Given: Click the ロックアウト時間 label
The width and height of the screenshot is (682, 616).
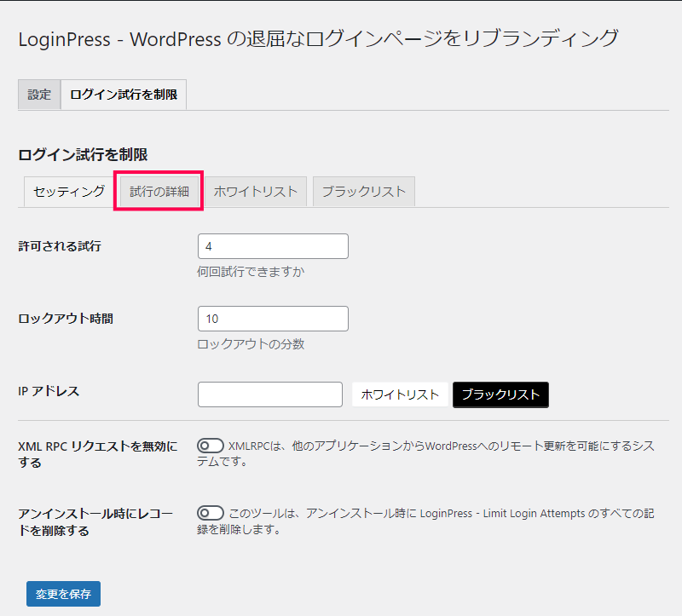Looking at the screenshot, I should tap(66, 319).
